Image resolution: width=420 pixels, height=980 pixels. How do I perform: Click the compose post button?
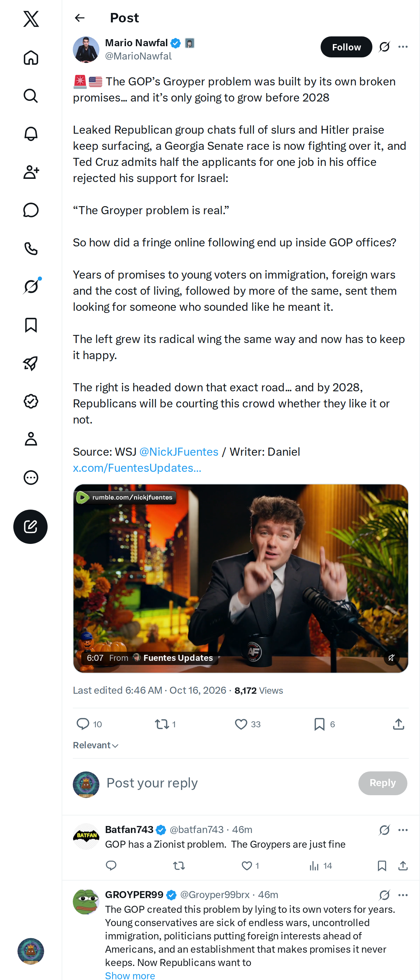(30, 526)
